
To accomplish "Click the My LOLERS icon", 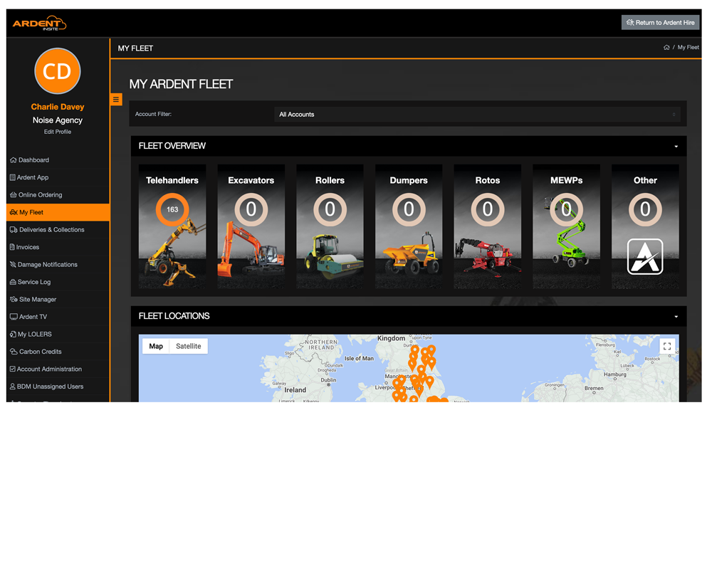I will coord(13,334).
